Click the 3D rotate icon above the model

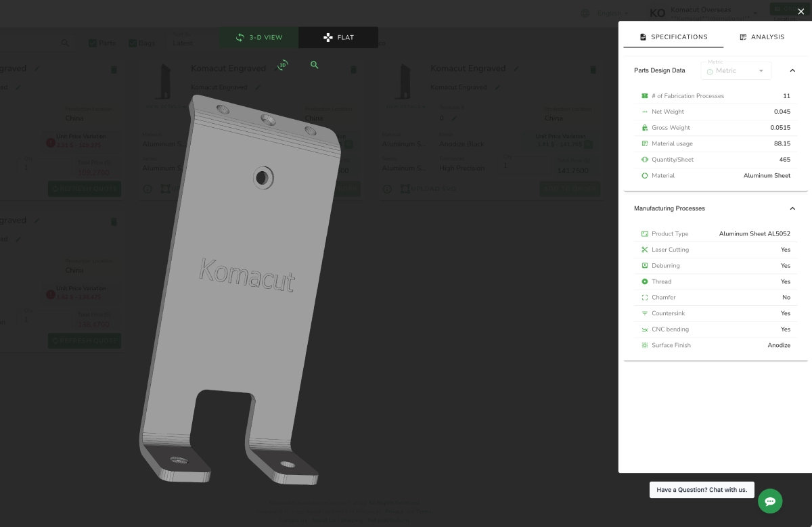[283, 65]
